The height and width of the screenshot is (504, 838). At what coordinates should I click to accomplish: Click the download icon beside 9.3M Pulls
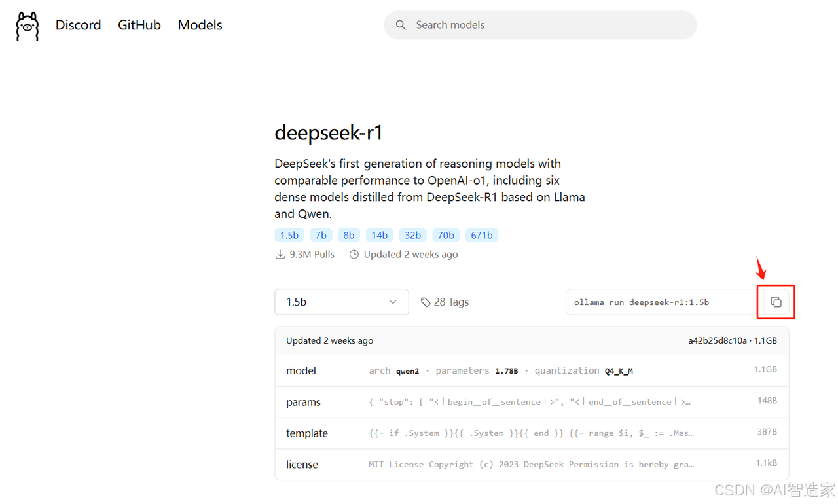click(x=280, y=254)
